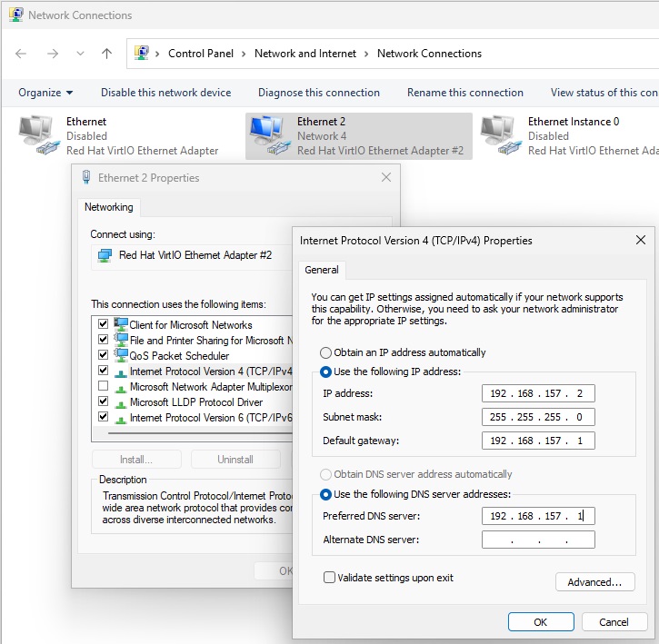The width and height of the screenshot is (659, 644).
Task: Click Internet Protocol Version 4 item icon
Action: 121,373
